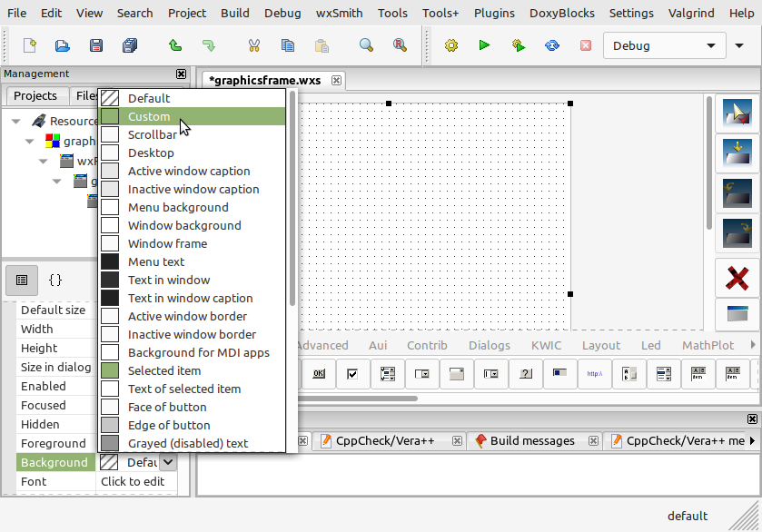Create a new file from the toolbar

(x=30, y=45)
